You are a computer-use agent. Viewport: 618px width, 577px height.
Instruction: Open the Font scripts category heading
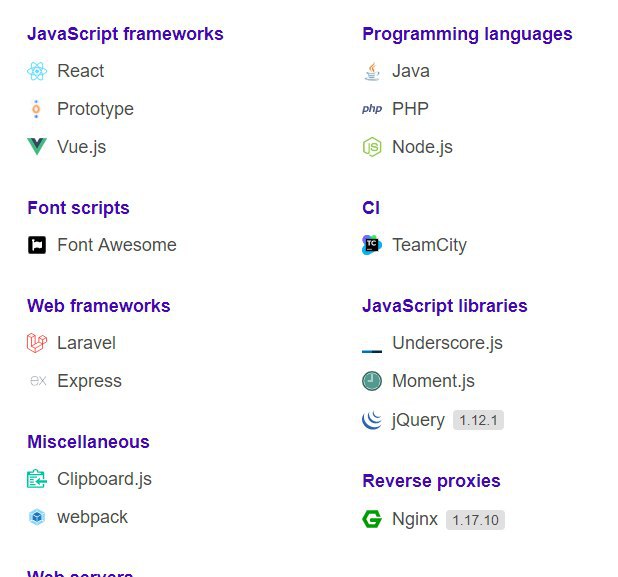(x=78, y=208)
